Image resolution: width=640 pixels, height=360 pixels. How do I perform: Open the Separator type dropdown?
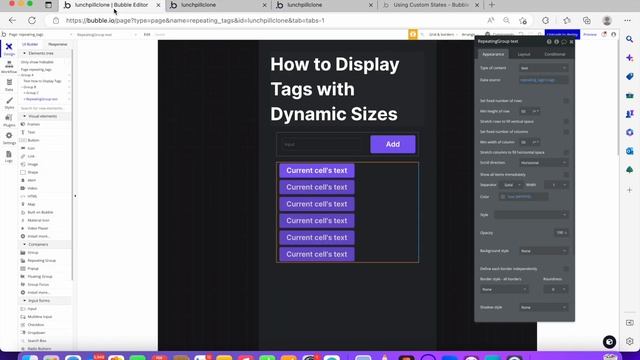pyautogui.click(x=512, y=185)
